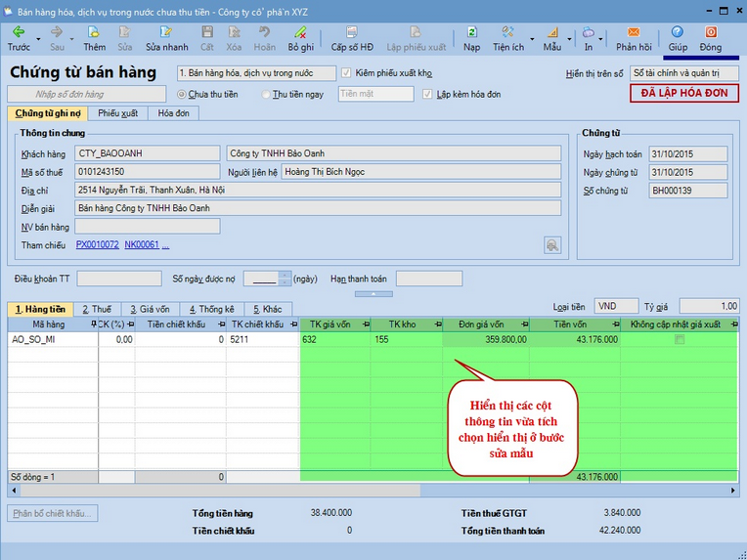Viewport: 747px width, 560px height.
Task: Open the 5. Khác tab
Action: click(268, 309)
